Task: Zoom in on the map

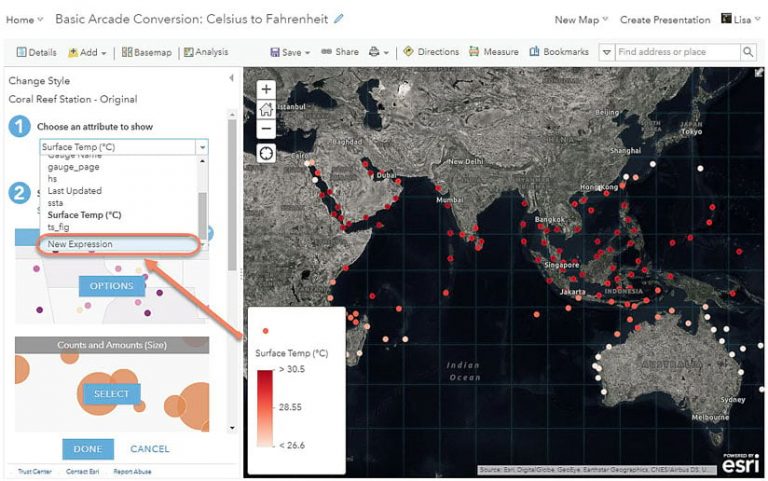Action: [x=266, y=89]
